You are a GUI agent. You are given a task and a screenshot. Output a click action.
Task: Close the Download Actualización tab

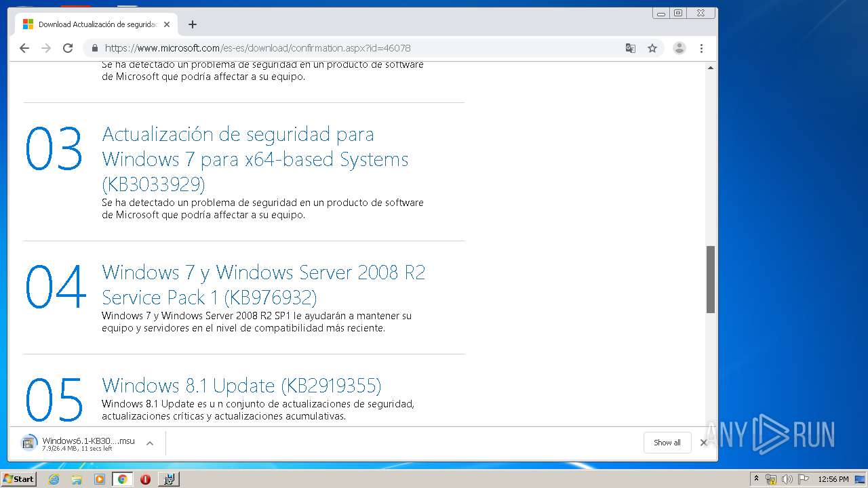tap(167, 24)
